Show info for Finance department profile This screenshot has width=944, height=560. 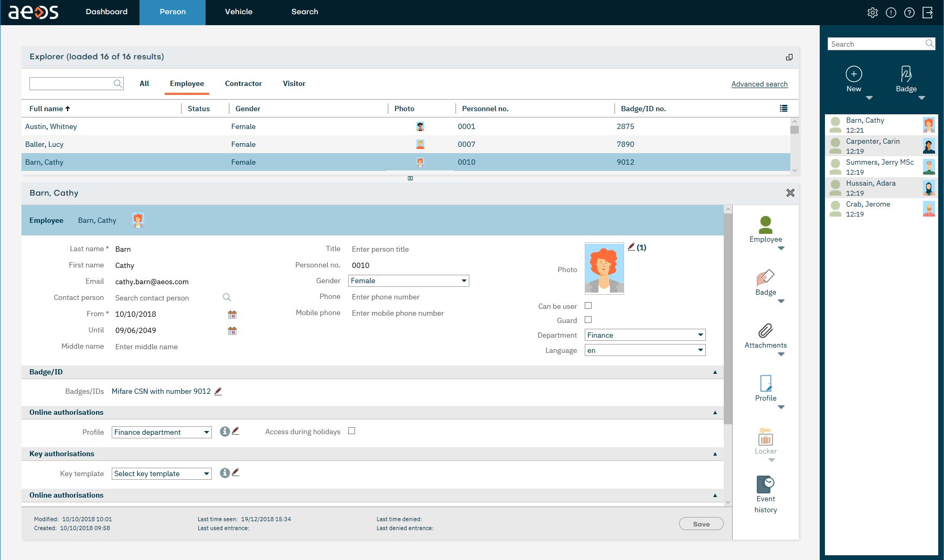point(224,432)
